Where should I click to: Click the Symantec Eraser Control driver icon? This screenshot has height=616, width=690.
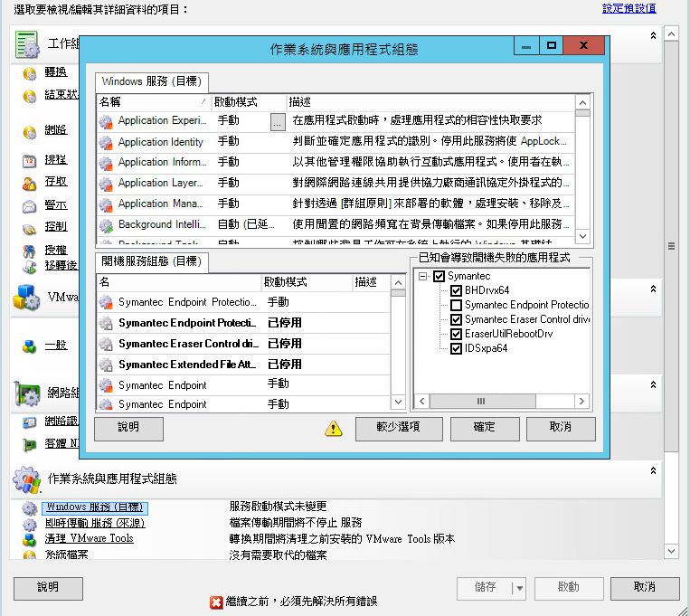click(x=106, y=344)
